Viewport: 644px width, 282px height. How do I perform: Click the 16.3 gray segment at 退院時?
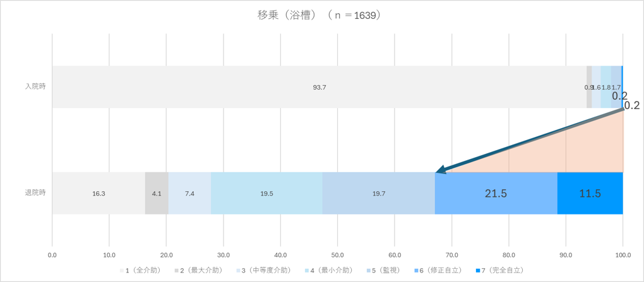(x=98, y=193)
